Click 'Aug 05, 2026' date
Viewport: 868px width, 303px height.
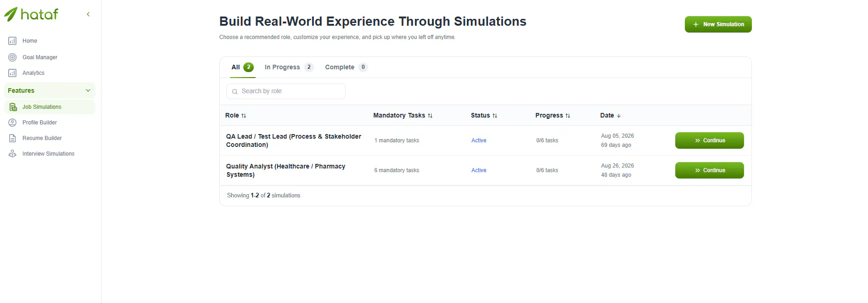pyautogui.click(x=617, y=136)
